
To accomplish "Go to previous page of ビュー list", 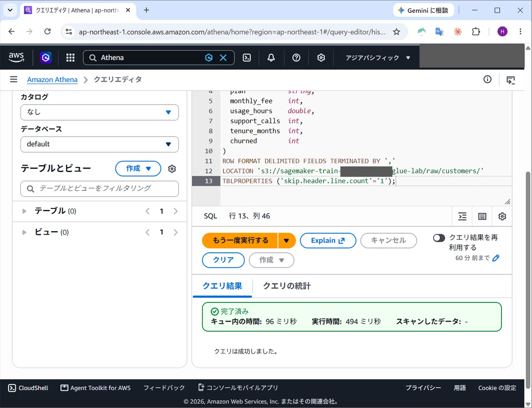I will (148, 232).
